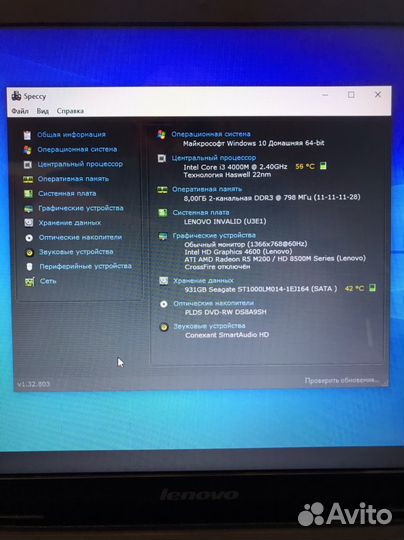Select Операционная система in the sidebar
The height and width of the screenshot is (540, 404).
click(x=77, y=149)
